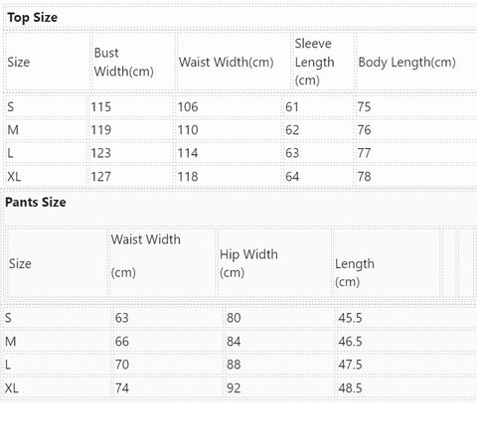Click the top size M row label
The image size is (477, 448).
pos(13,130)
